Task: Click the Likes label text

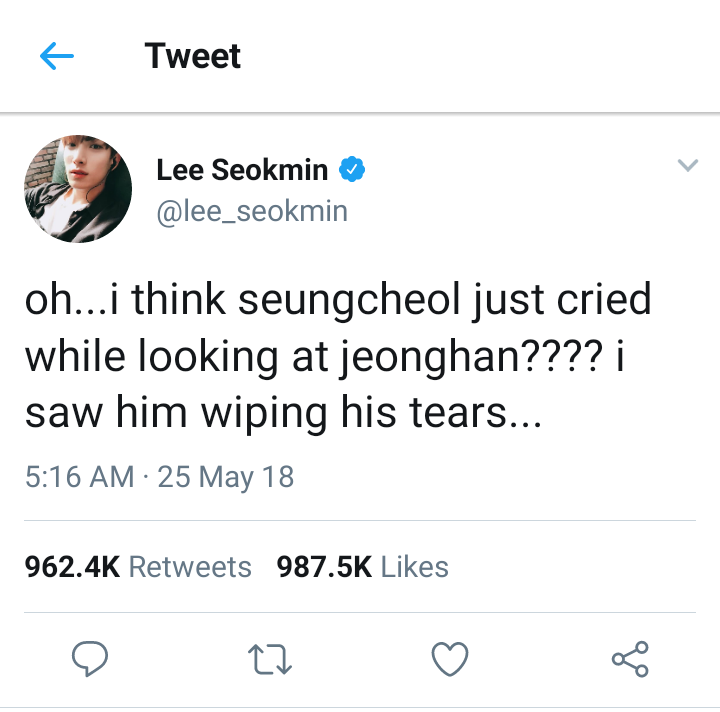Action: click(x=415, y=566)
